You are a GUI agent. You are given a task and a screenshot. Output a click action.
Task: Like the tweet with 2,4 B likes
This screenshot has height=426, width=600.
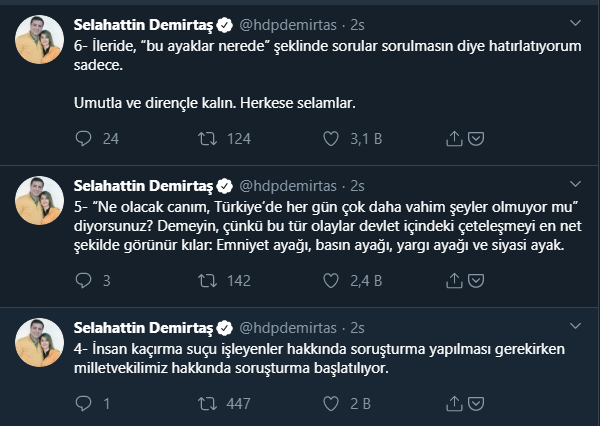328,281
